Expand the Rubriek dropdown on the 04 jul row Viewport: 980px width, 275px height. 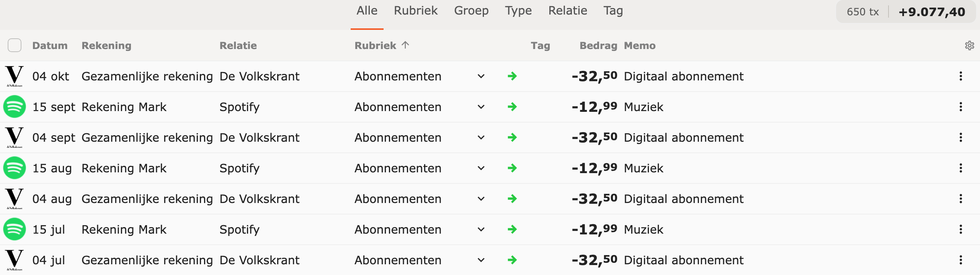point(481,260)
